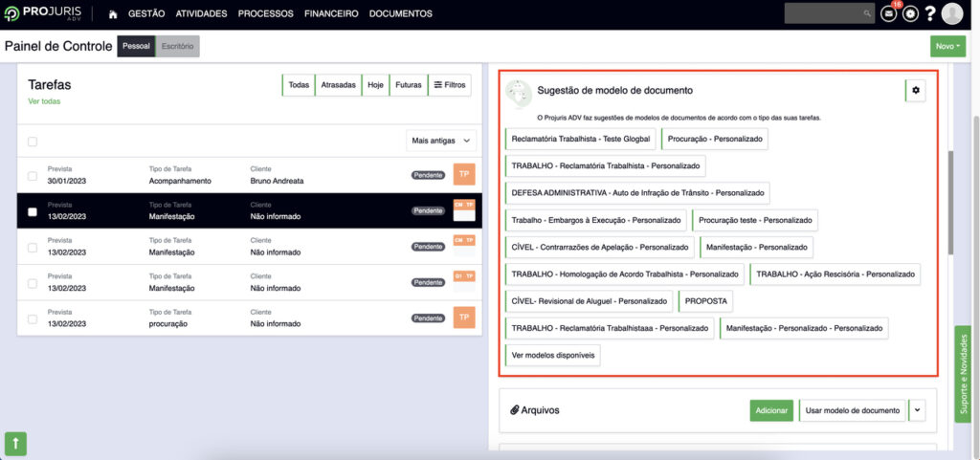Image resolution: width=980 pixels, height=460 pixels.
Task: Open the FINANCEIRO menu
Action: (331, 14)
